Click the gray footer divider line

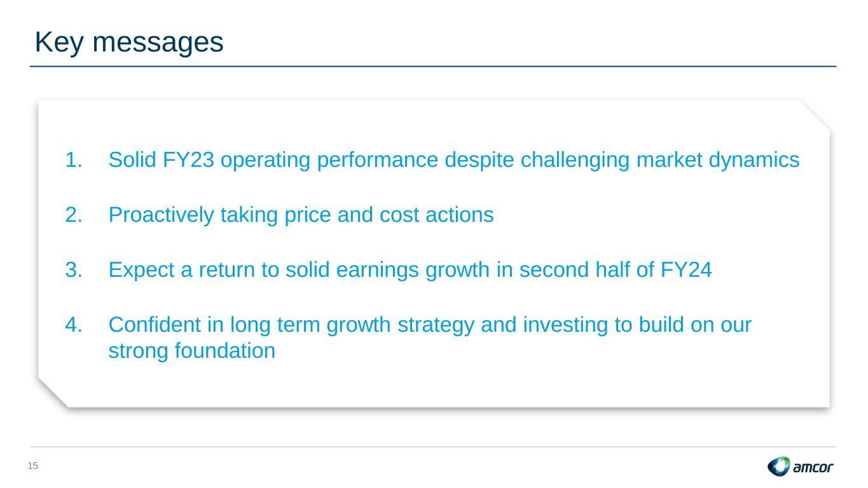tap(434, 447)
